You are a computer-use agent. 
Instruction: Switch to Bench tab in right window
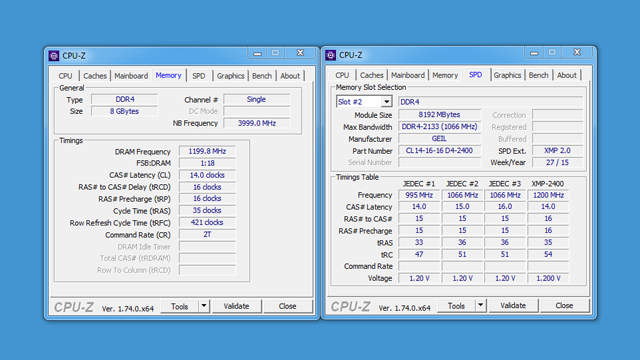[538, 75]
